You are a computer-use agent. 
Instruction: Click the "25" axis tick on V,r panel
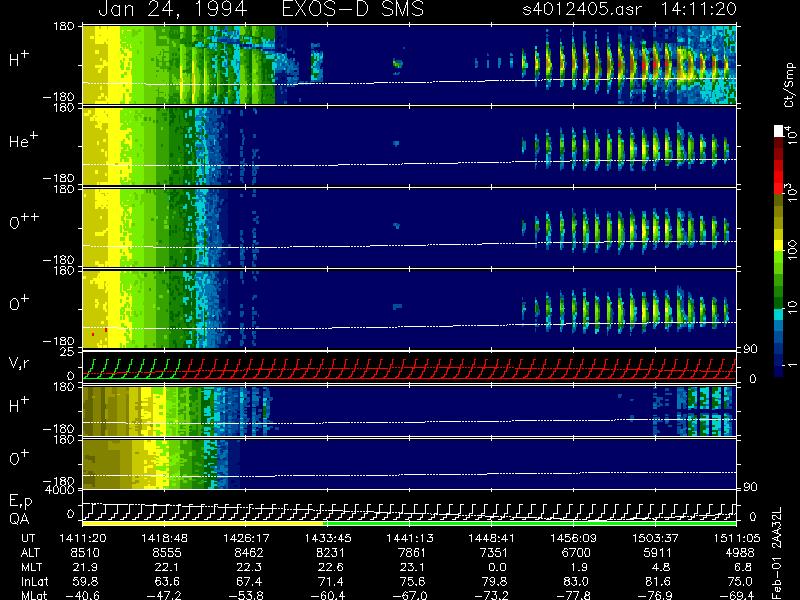68,352
